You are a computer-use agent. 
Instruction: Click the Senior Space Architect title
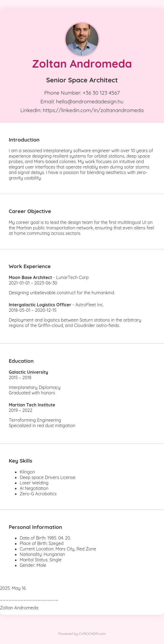(82, 80)
